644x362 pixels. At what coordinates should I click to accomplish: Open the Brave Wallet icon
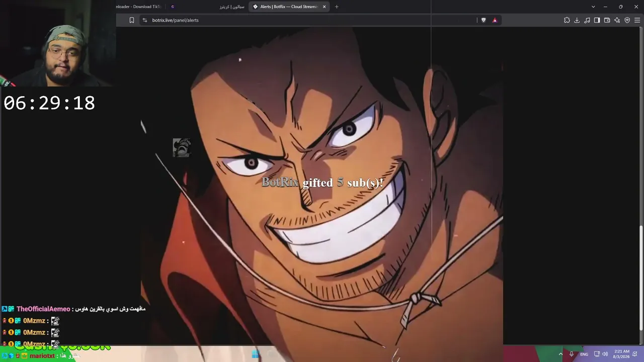tap(607, 20)
